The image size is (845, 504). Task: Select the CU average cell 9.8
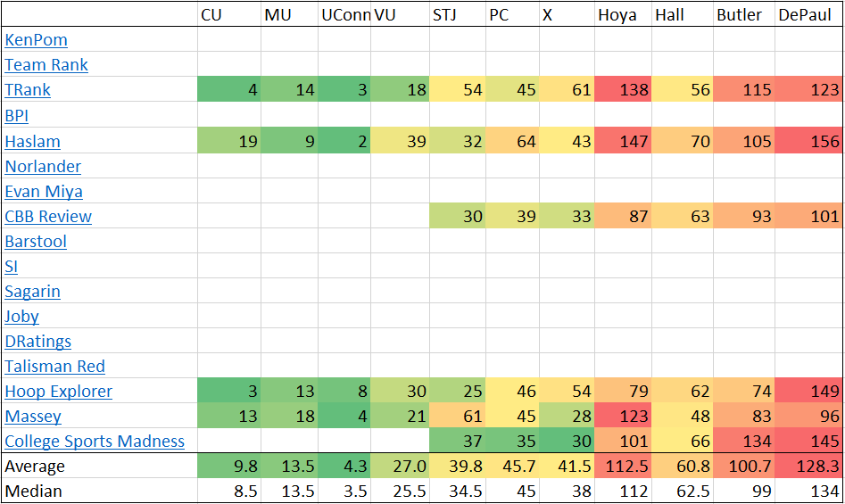pyautogui.click(x=228, y=466)
